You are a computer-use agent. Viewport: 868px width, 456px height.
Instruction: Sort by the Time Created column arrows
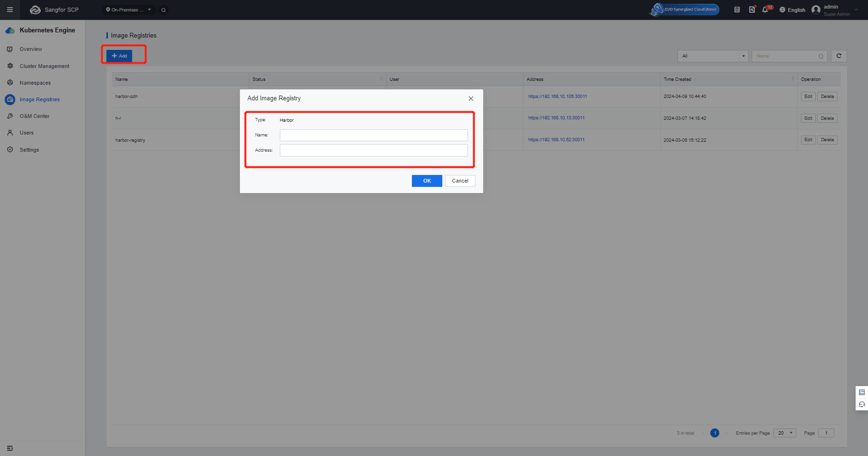tap(792, 79)
